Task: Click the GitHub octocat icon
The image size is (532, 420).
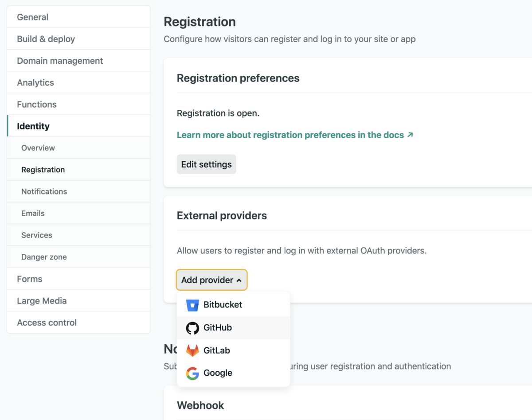Action: 192,328
